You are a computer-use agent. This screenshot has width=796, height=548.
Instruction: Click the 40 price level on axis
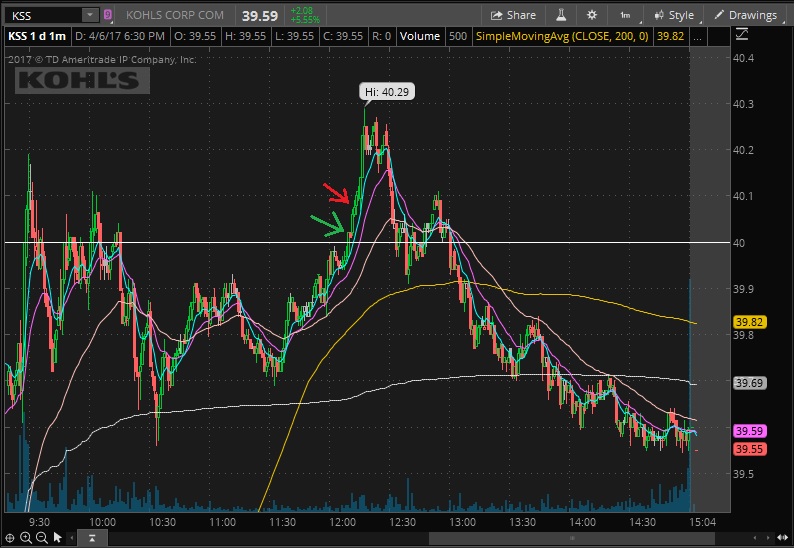click(x=739, y=243)
